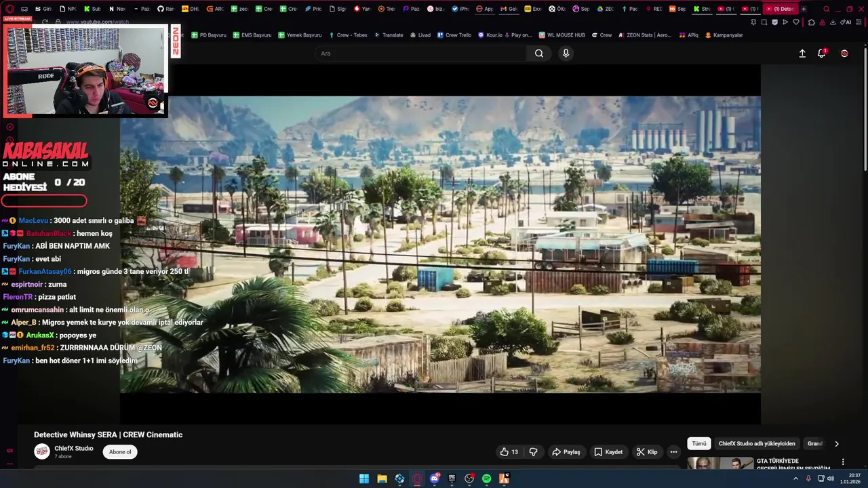This screenshot has width=868, height=488.
Task: Like the video with 13 likes
Action: [x=509, y=452]
